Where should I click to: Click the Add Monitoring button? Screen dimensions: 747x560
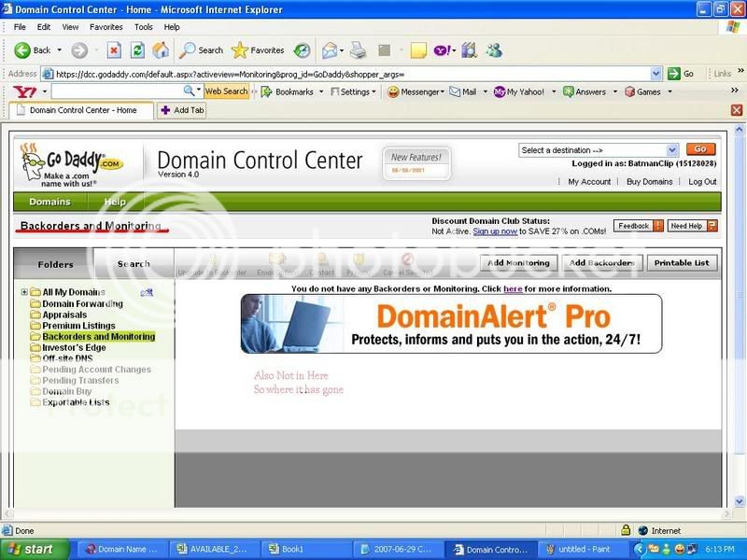click(518, 263)
